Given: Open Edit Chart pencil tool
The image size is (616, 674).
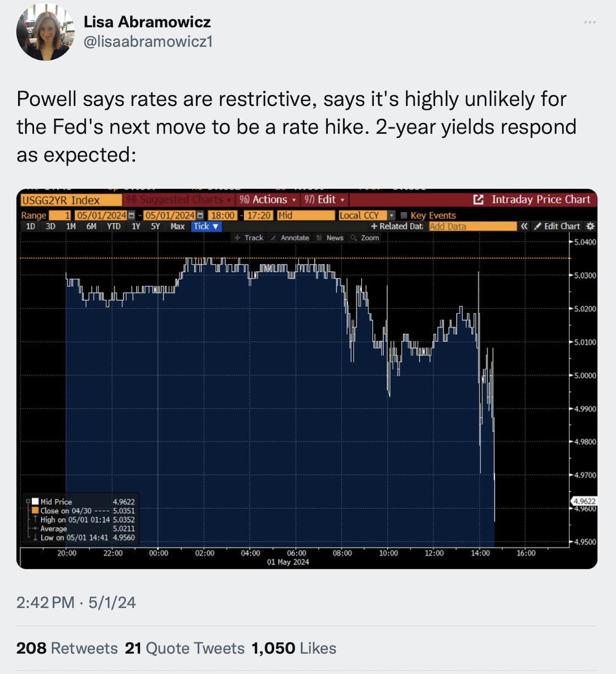Looking at the screenshot, I should click(x=557, y=226).
